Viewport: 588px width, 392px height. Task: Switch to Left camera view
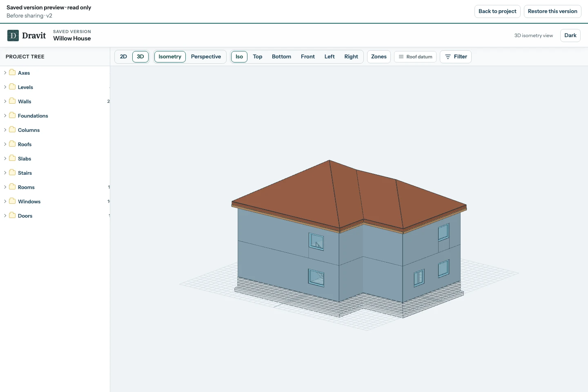(330, 57)
